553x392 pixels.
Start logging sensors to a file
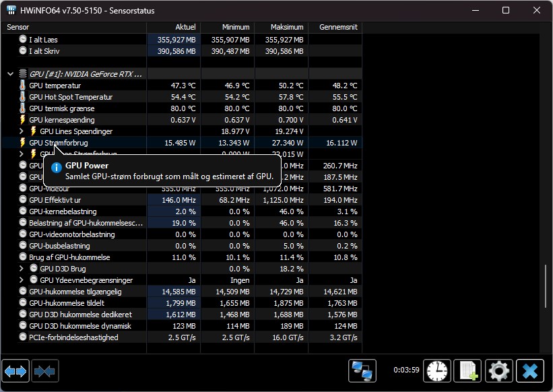467,371
